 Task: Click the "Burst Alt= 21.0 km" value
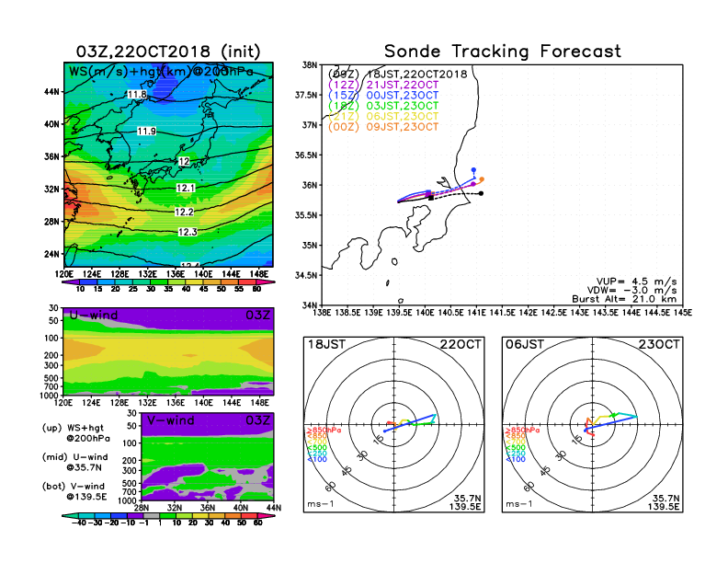(624, 299)
